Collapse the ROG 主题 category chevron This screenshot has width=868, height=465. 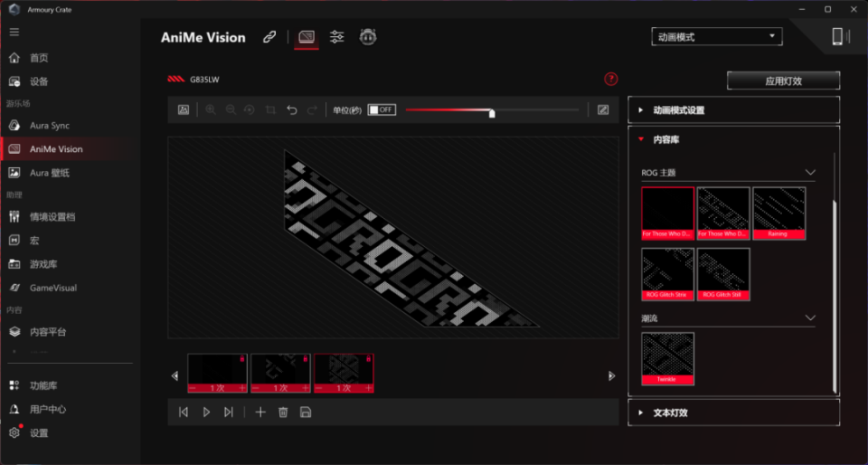tap(810, 173)
